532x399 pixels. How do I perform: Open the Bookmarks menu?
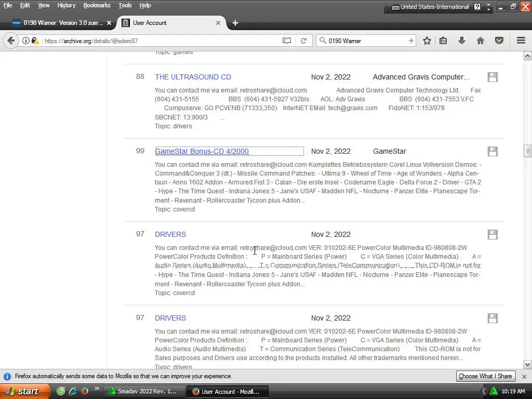click(x=97, y=5)
